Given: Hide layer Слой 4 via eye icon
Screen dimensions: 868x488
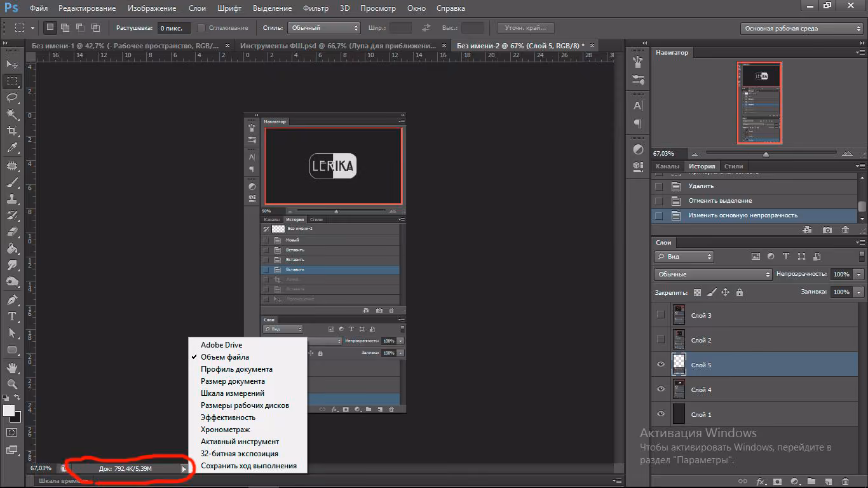Looking at the screenshot, I should (661, 390).
